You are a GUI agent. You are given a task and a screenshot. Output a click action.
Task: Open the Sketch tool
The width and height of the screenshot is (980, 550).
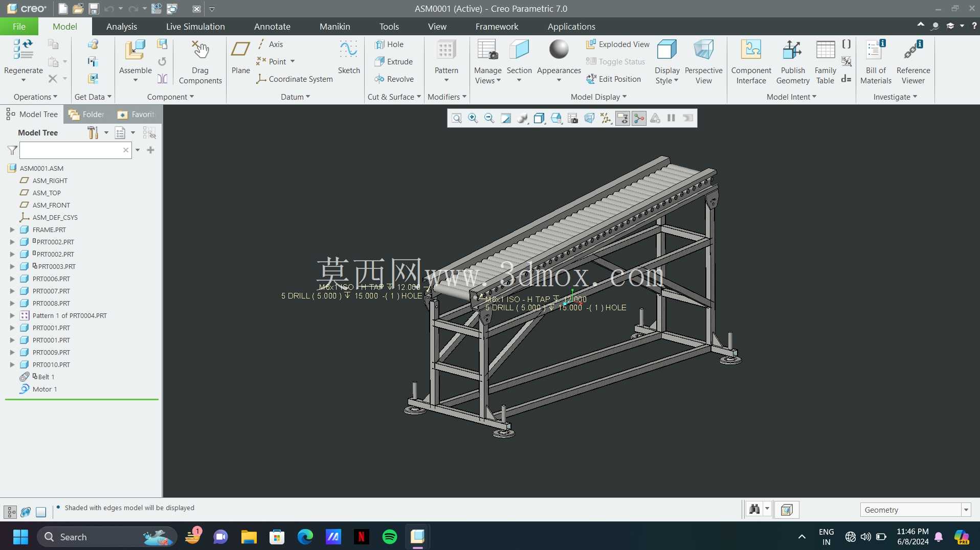(349, 57)
